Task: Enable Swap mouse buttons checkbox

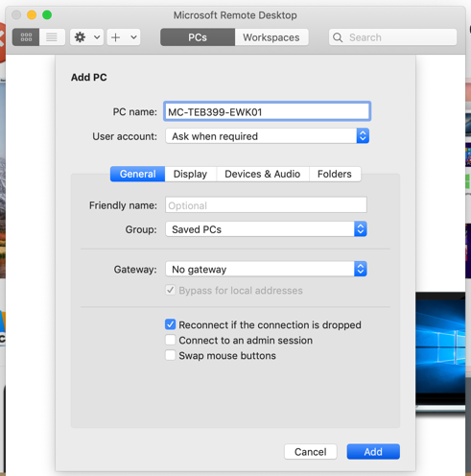Action: 171,355
